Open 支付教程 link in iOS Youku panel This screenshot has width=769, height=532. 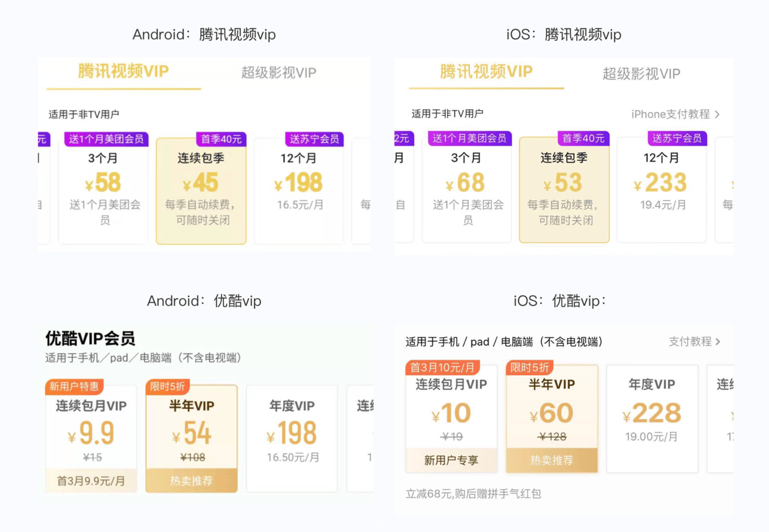[x=690, y=341]
